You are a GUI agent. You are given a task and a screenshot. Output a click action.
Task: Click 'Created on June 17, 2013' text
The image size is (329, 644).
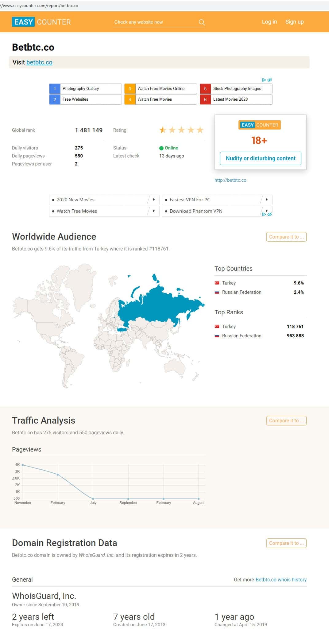[139, 625]
